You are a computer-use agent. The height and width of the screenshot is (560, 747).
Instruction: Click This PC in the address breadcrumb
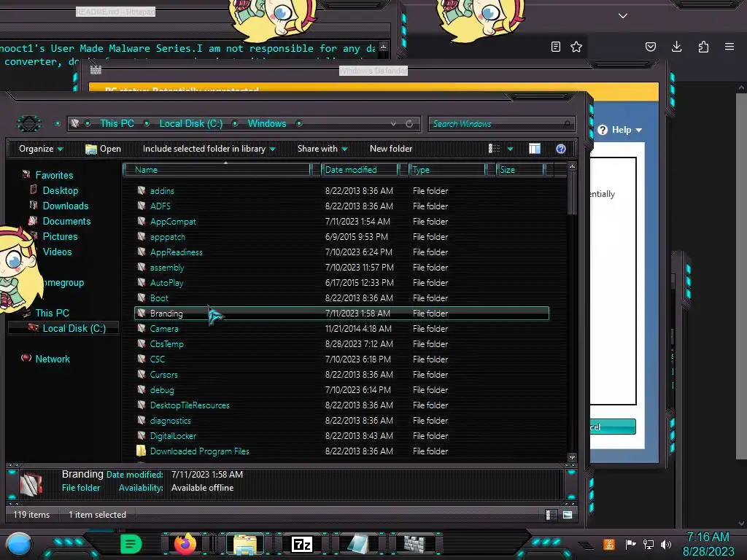click(x=117, y=123)
